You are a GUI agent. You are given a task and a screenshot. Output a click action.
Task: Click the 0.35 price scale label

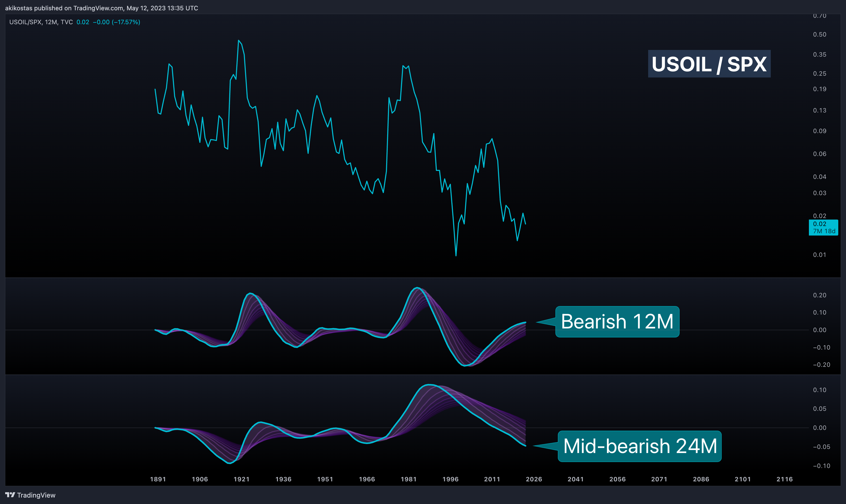tap(820, 54)
